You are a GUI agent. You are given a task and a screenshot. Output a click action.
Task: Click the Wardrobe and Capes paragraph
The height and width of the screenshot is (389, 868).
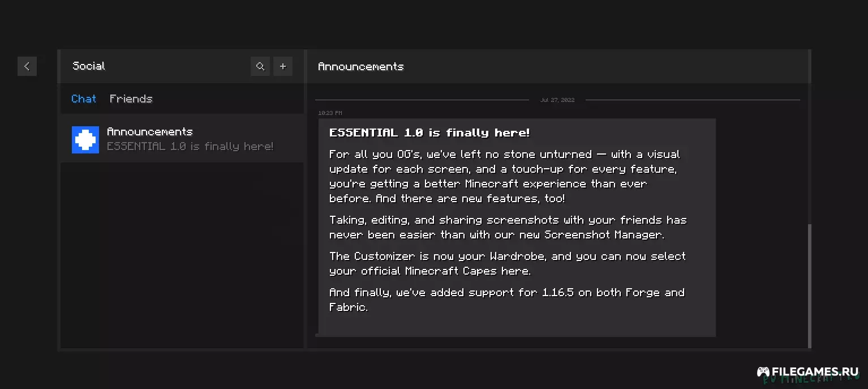tap(508, 263)
